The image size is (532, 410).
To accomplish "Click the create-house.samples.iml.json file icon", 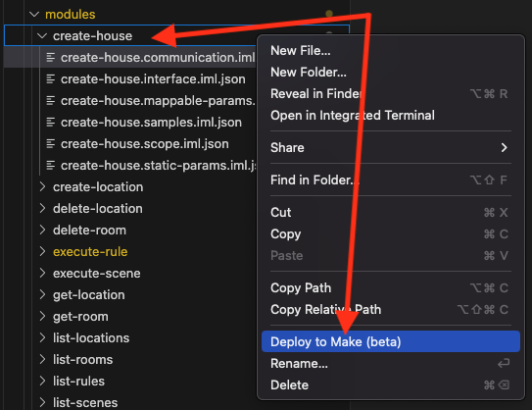I will tap(51, 123).
